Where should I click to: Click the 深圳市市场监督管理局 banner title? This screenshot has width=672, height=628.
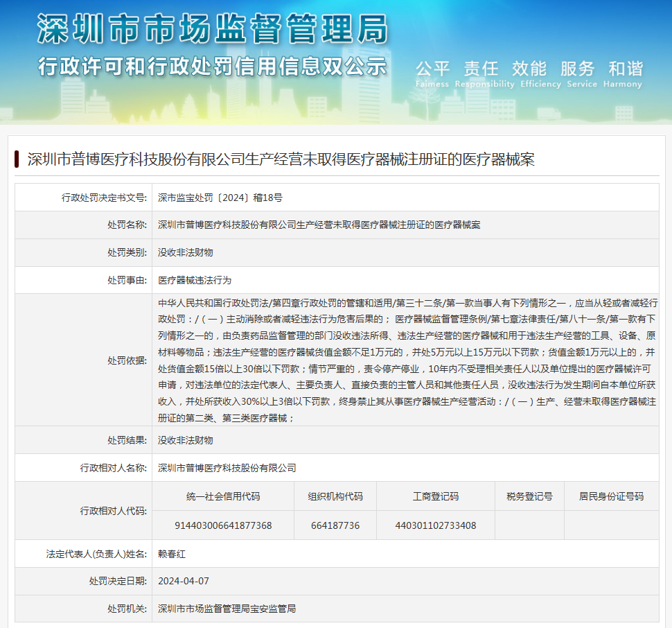click(x=213, y=28)
